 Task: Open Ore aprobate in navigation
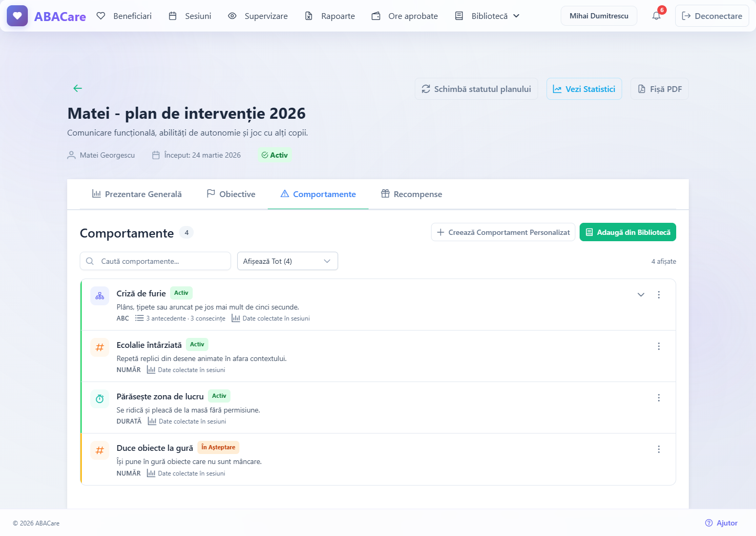coord(405,16)
